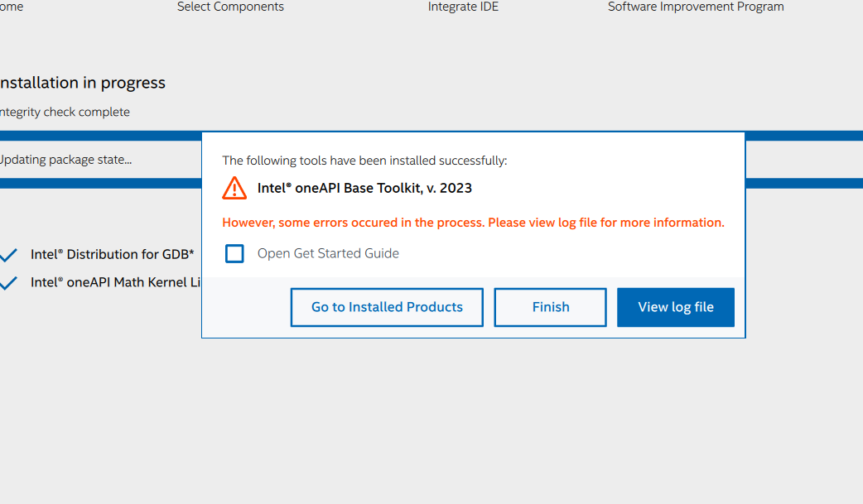The image size is (863, 504).
Task: Click the Integrity check complete text
Action: coord(64,112)
